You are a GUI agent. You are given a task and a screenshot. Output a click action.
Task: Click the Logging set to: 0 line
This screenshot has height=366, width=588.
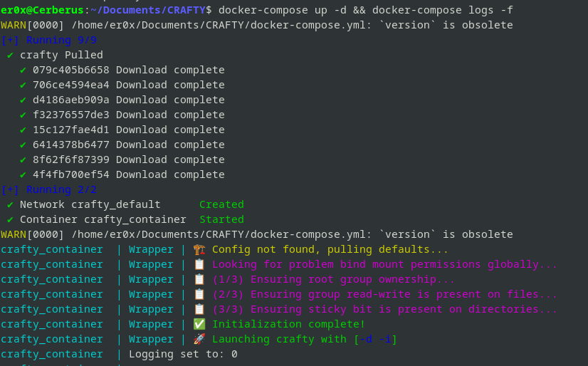[x=183, y=354]
